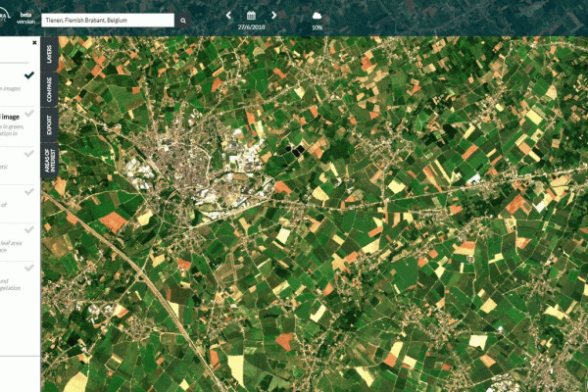Screen dimensions: 588x392
Task: Open the calendar date picker
Action: tap(251, 16)
